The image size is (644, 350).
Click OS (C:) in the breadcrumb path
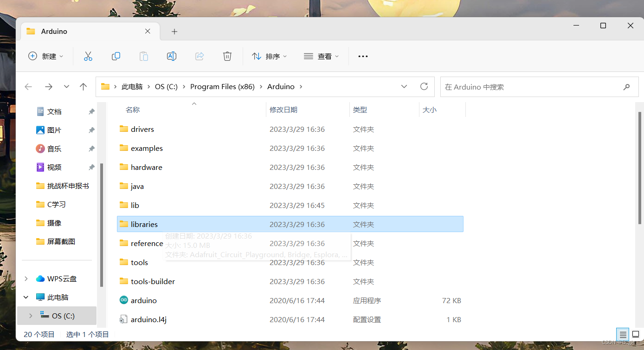[166, 87]
